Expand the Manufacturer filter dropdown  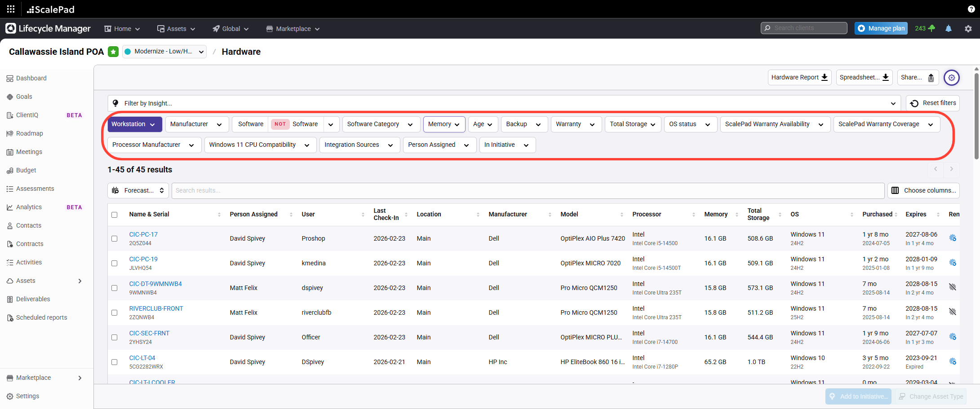click(196, 124)
